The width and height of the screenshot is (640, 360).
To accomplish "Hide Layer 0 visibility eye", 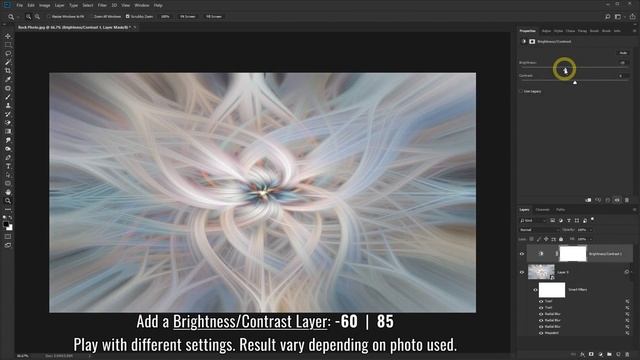I will [x=522, y=272].
